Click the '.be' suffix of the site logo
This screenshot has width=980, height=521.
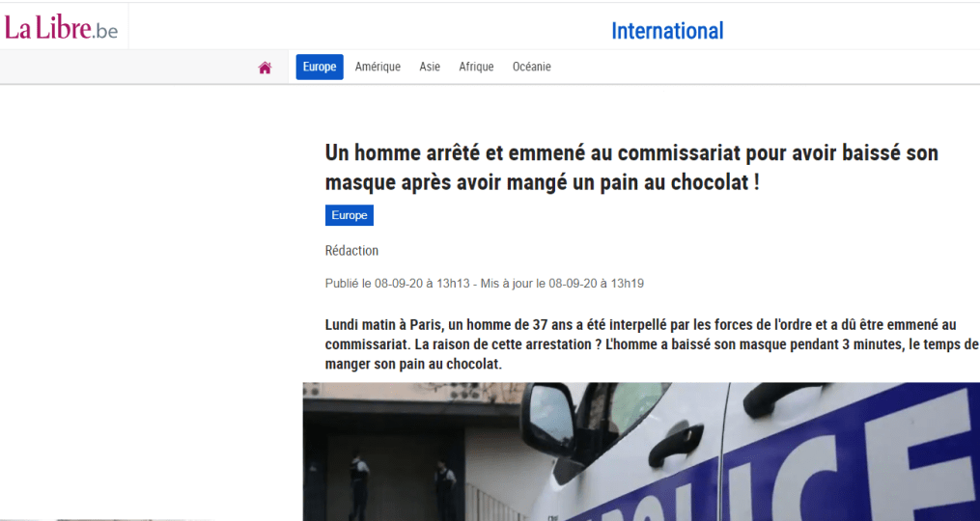pos(104,31)
